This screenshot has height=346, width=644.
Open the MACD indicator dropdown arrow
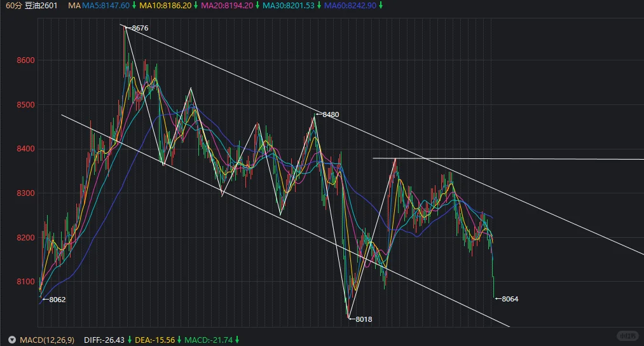click(12, 340)
